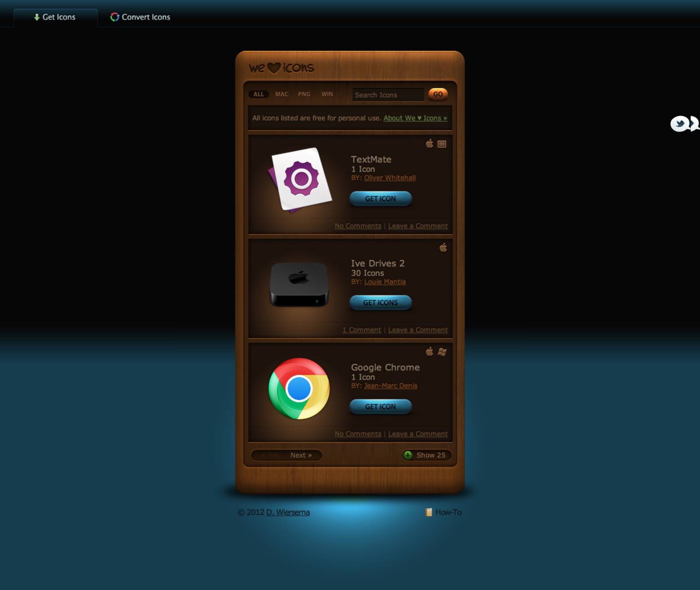Click the orange GO button

(438, 94)
